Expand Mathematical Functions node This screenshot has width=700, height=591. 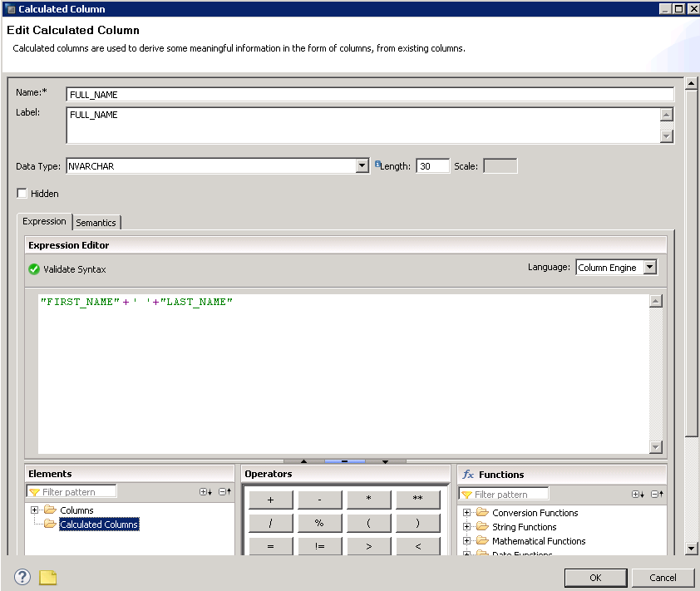(x=466, y=540)
